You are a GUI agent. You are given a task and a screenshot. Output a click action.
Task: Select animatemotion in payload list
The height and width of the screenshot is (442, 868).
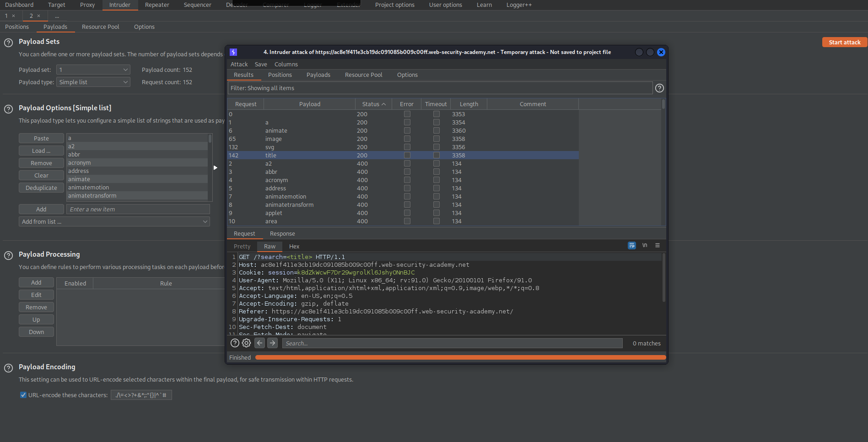pyautogui.click(x=137, y=188)
